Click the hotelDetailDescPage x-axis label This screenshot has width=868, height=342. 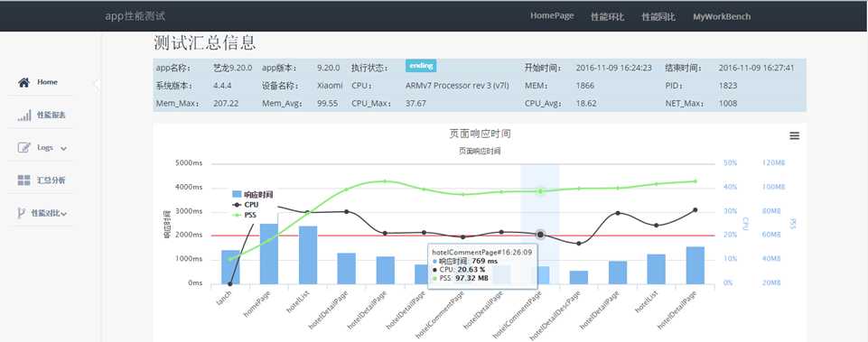(x=555, y=316)
